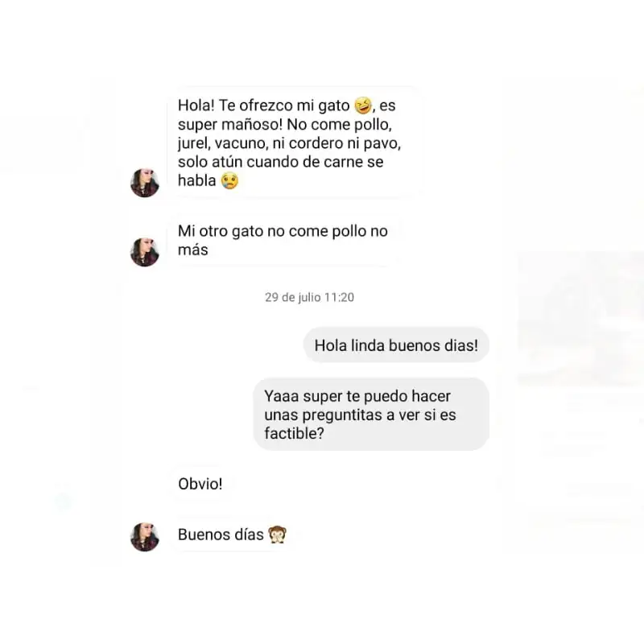The height and width of the screenshot is (644, 644).
Task: Tap the avatar beside "Buenos días" message
Action: pyautogui.click(x=145, y=537)
